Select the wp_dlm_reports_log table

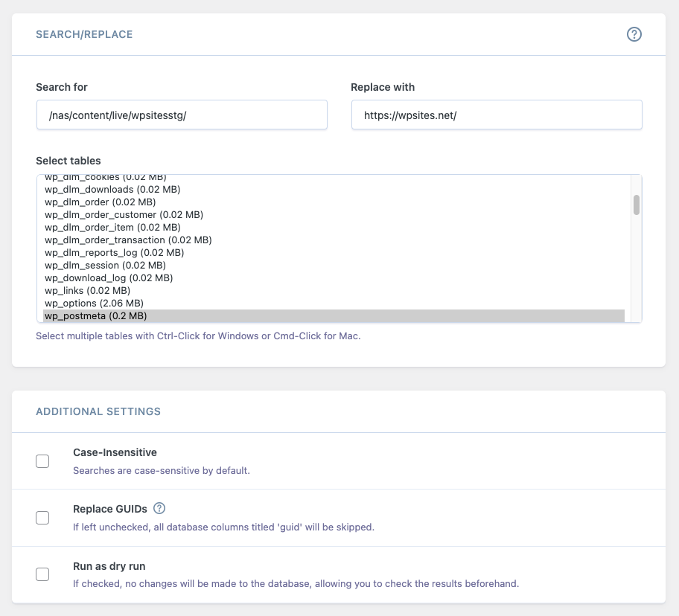click(112, 252)
